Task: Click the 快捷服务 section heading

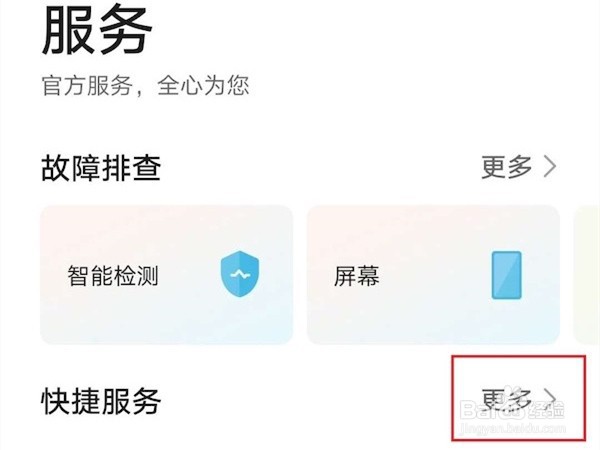Action: point(101,401)
